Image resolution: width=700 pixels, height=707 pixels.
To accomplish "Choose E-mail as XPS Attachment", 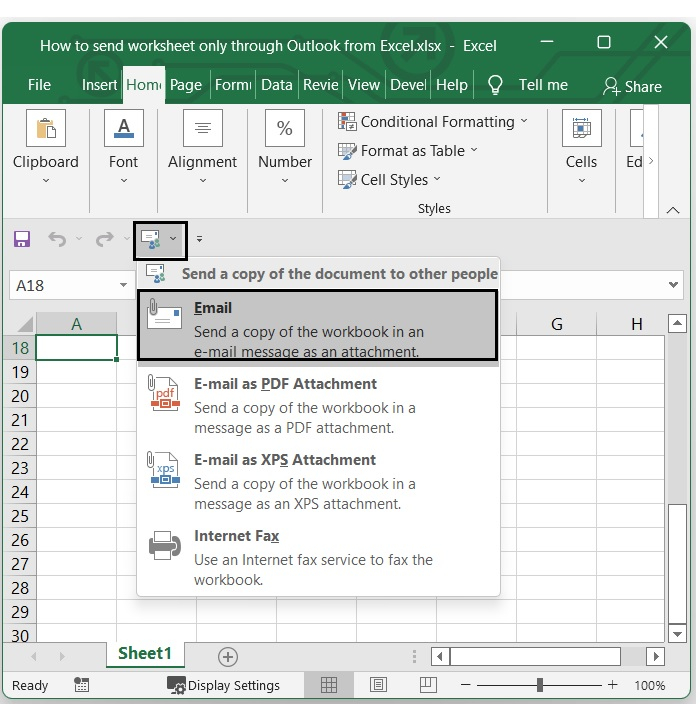I will [x=318, y=481].
